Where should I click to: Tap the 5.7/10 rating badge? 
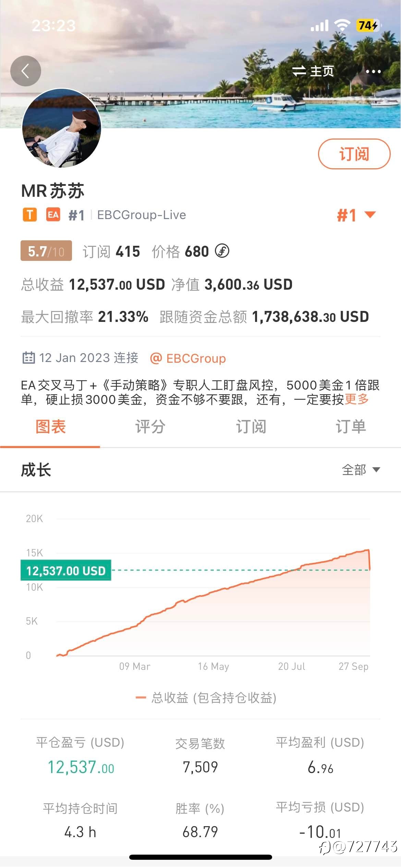[46, 251]
